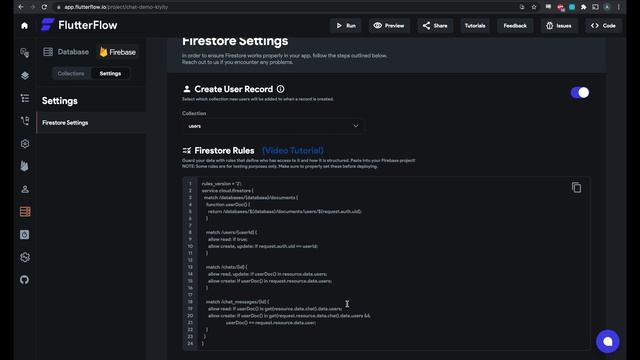Toggle Create User Record switch
This screenshot has height=360, width=640.
coord(580,93)
